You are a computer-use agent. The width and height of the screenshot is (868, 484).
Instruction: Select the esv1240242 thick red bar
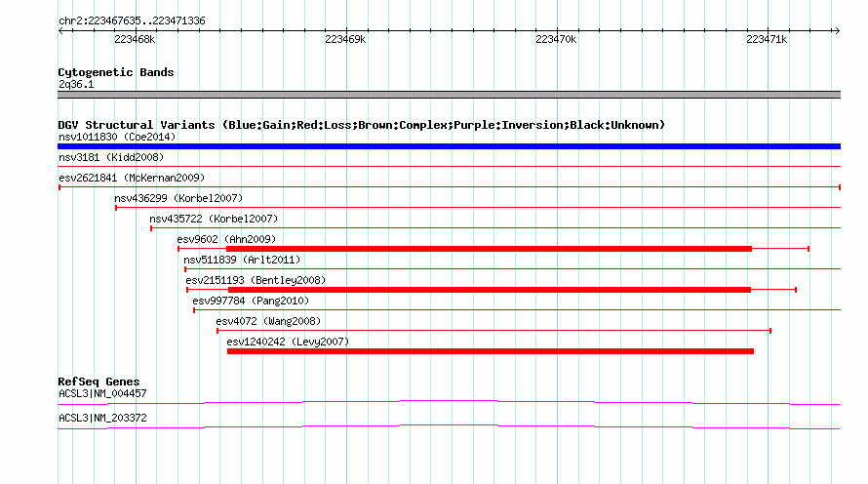tap(491, 351)
